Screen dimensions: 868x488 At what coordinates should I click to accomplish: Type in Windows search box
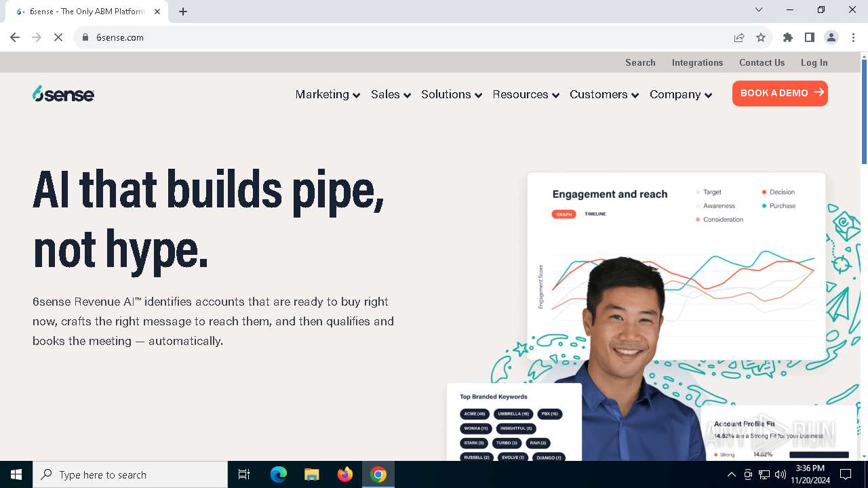[130, 474]
